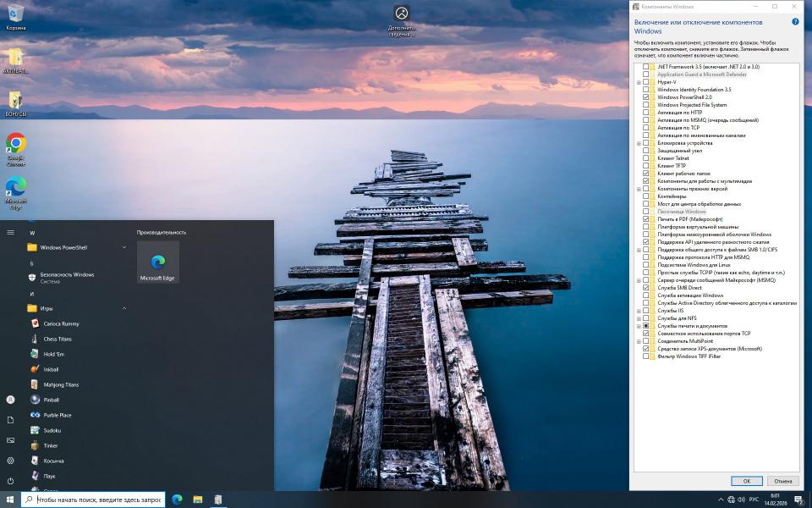Image resolution: width=812 pixels, height=508 pixels.
Task: Click the Отмена button to cancel
Action: point(782,481)
